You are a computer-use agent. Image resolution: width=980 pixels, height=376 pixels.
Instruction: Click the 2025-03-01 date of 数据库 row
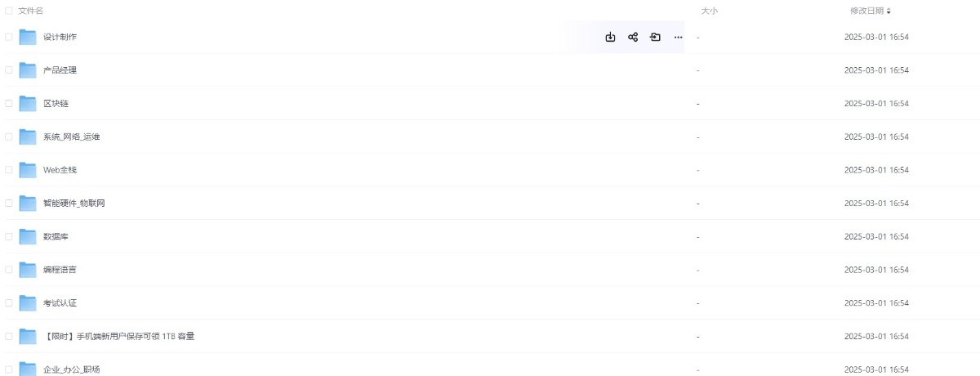tap(876, 236)
